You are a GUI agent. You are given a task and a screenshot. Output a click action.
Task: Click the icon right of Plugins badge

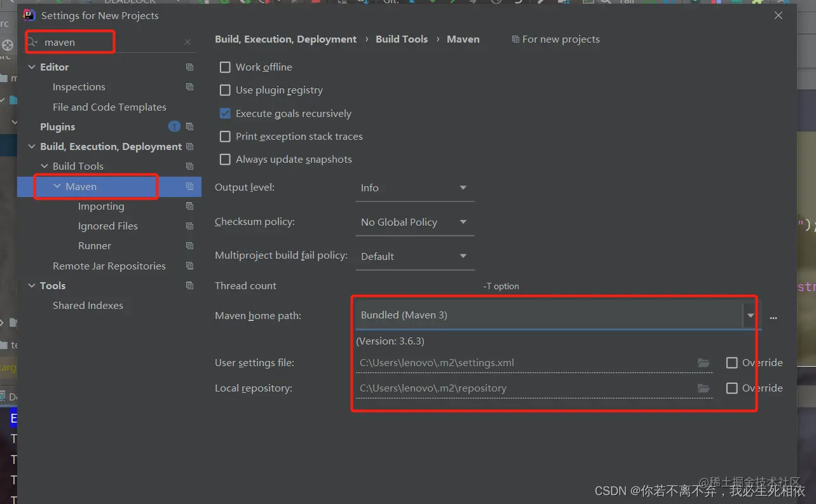pos(189,126)
